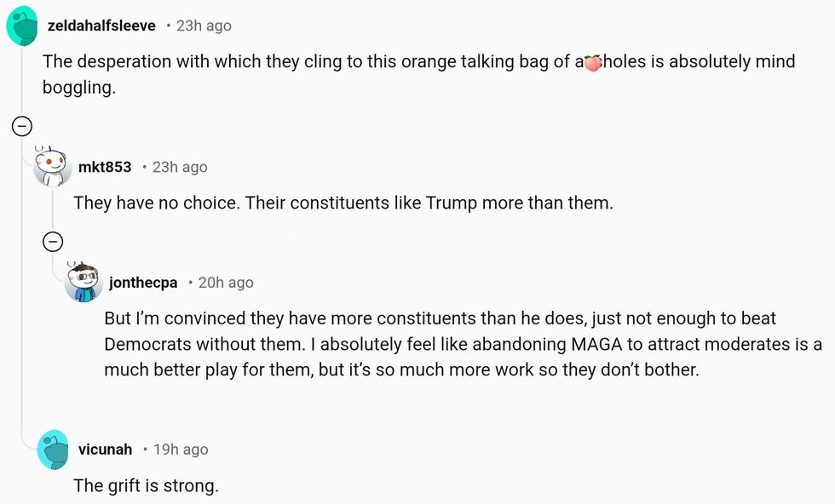Open the 23h ago timestamp beside mkt853
Image resolution: width=835 pixels, height=504 pixels.
[180, 167]
